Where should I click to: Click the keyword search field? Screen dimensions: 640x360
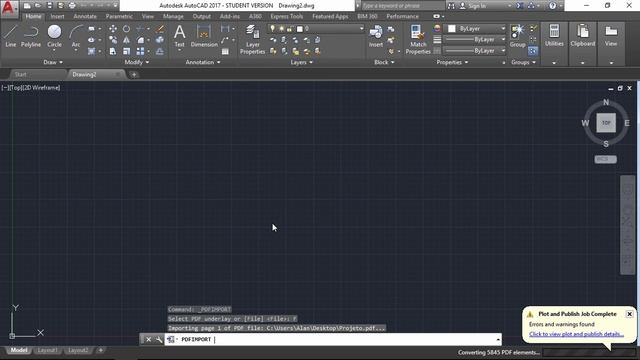click(402, 6)
